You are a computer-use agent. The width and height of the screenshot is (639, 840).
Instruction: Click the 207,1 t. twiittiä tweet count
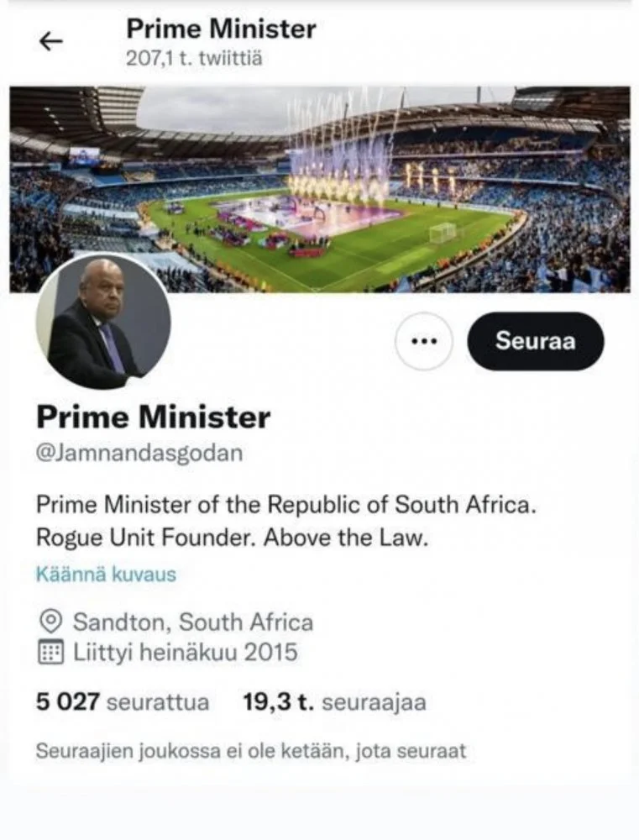[196, 60]
